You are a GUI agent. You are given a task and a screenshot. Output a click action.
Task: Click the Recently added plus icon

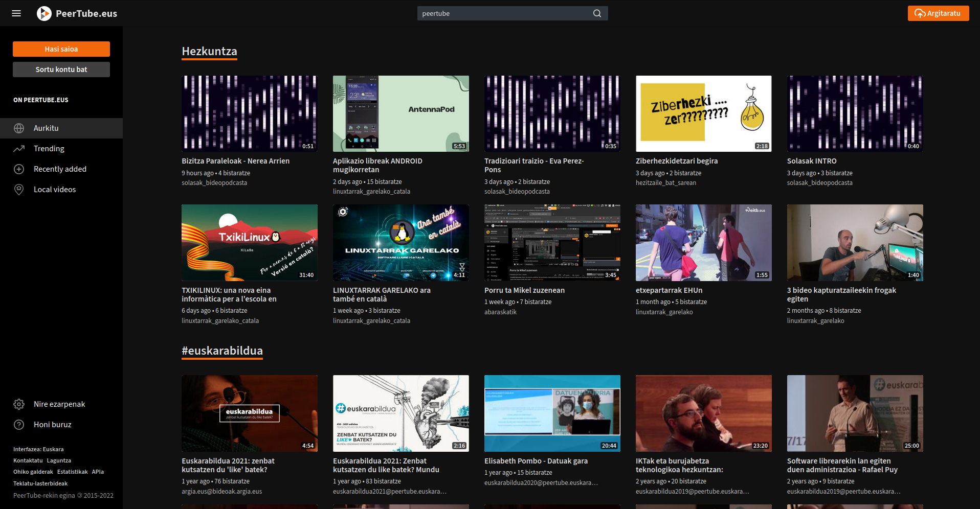coord(19,169)
